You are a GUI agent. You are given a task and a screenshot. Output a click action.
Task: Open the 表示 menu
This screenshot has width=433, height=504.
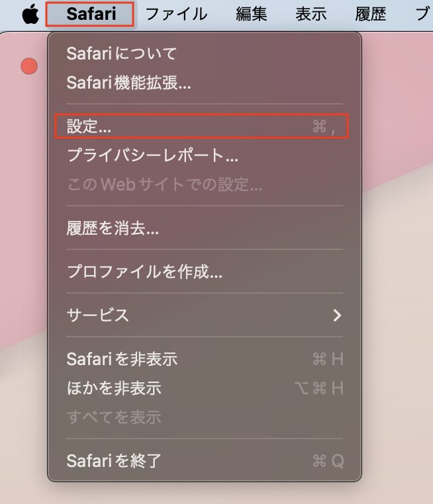click(311, 14)
